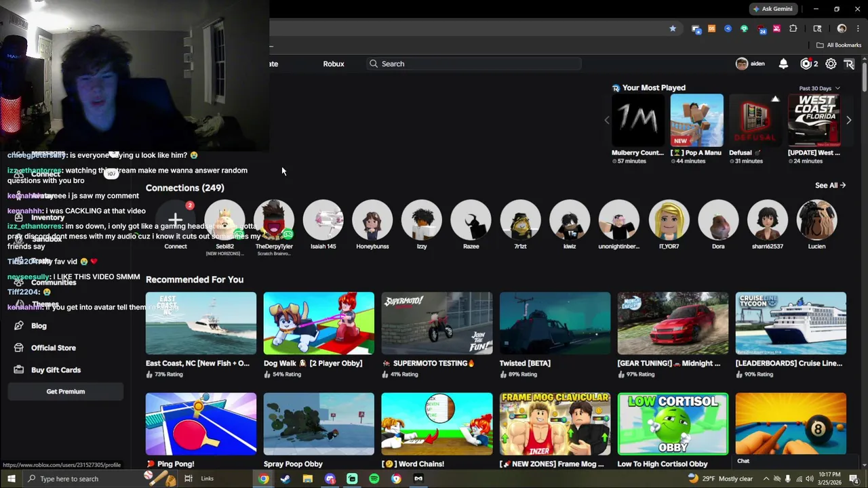Viewport: 868px width, 488px height.
Task: Open Blog in sidebar
Action: [x=39, y=326]
